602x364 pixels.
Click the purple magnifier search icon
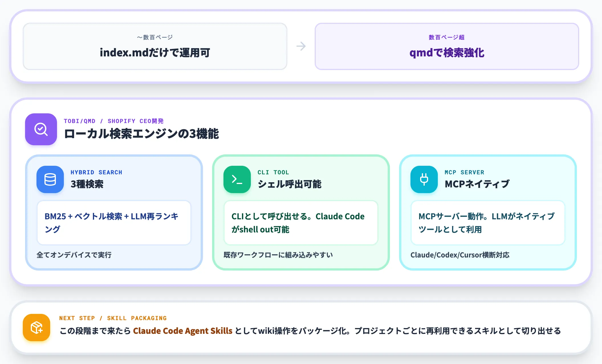point(41,129)
